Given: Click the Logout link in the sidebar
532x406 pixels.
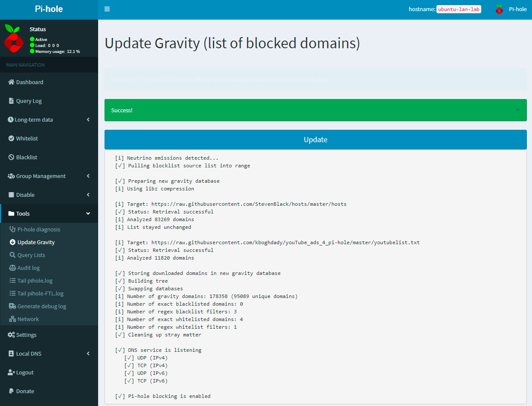Looking at the screenshot, I should [25, 372].
